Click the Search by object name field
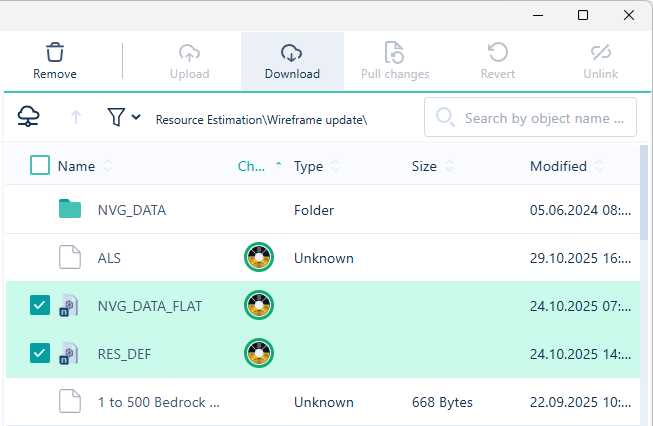Image resolution: width=653 pixels, height=426 pixels. 548,118
